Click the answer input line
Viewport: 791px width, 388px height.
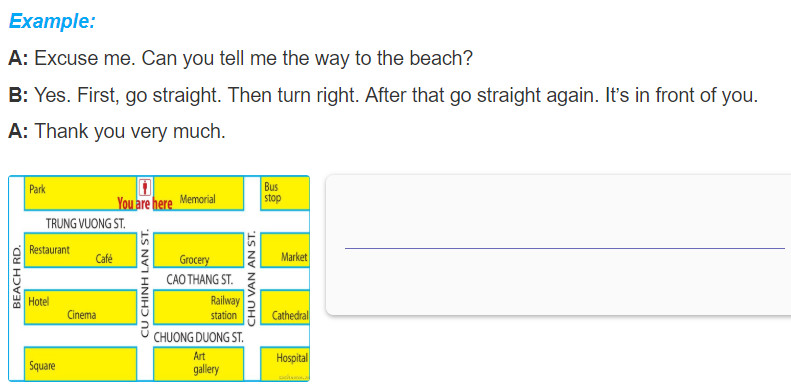[564, 248]
